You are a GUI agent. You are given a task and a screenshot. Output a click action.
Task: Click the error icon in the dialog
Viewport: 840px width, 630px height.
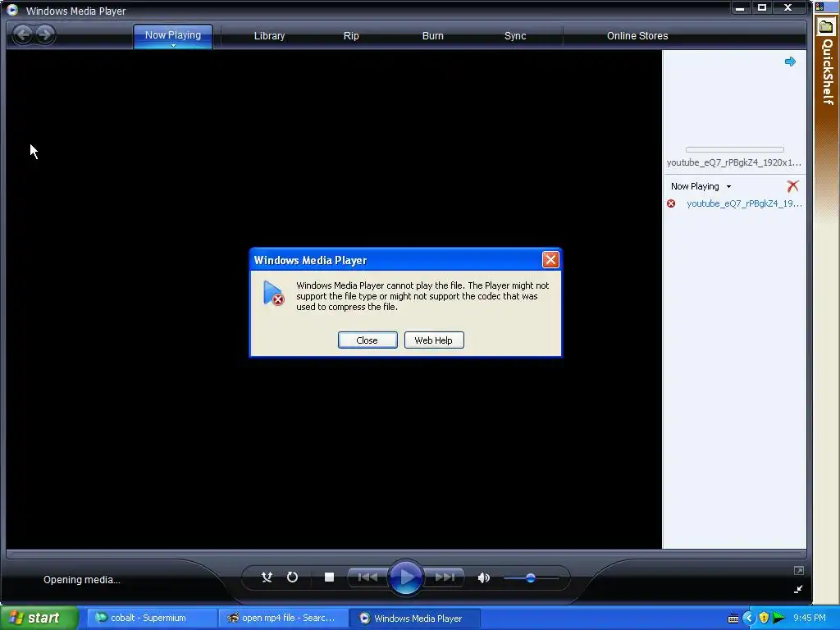pyautogui.click(x=273, y=294)
